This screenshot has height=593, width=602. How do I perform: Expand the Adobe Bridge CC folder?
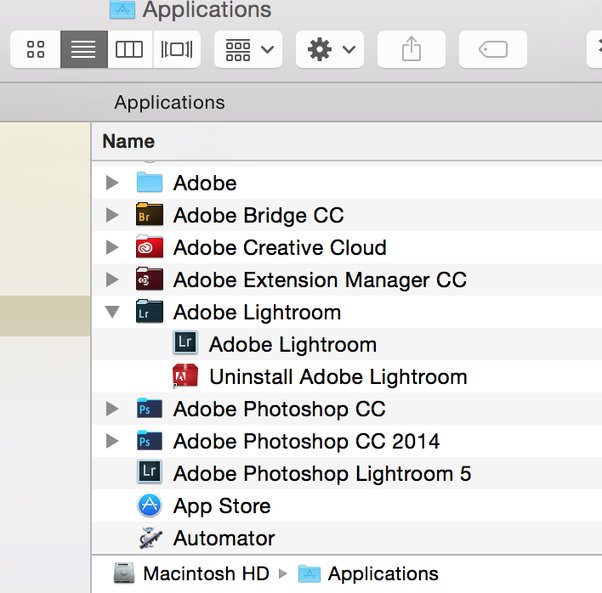pos(112,215)
